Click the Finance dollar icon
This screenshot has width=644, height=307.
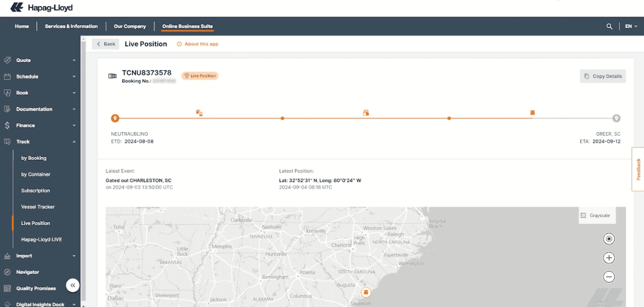(7, 125)
